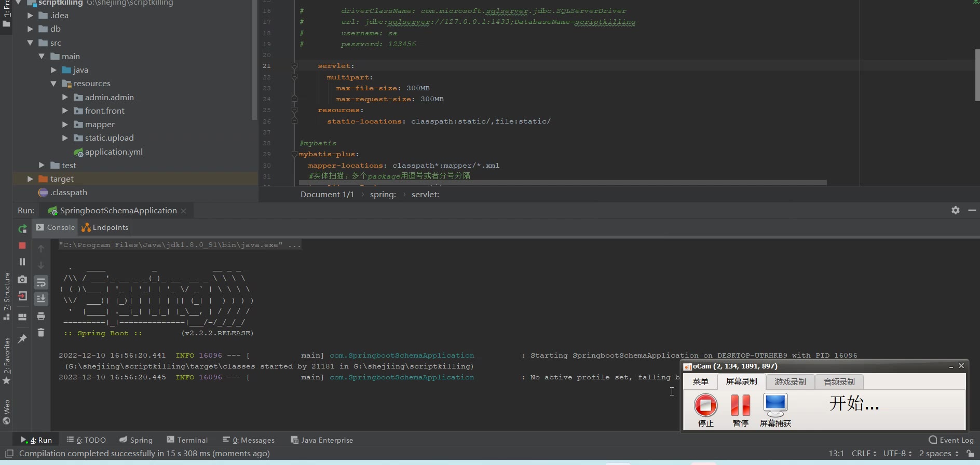Toggle soft-wrap in console

click(x=41, y=282)
